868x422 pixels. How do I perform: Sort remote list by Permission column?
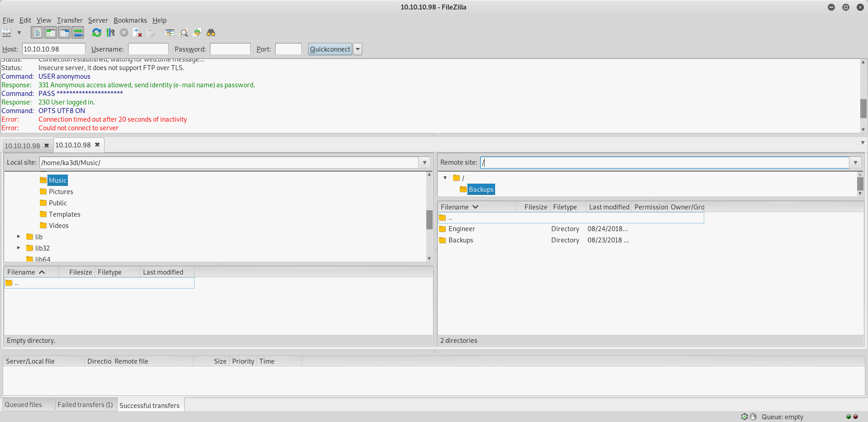(651, 207)
